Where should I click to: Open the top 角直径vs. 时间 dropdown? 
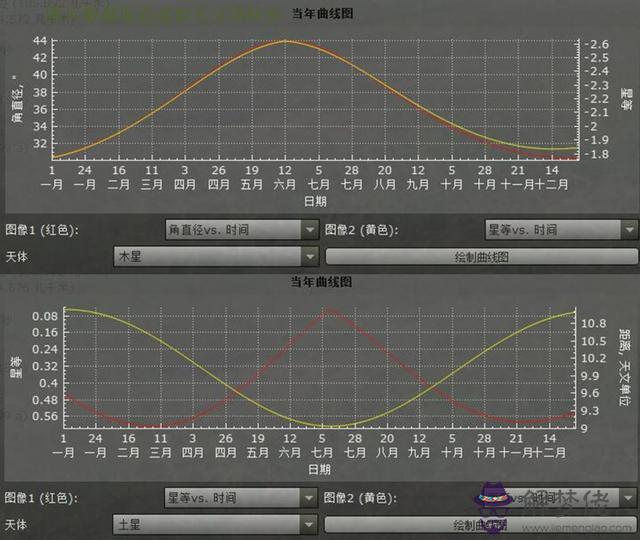pyautogui.click(x=240, y=230)
